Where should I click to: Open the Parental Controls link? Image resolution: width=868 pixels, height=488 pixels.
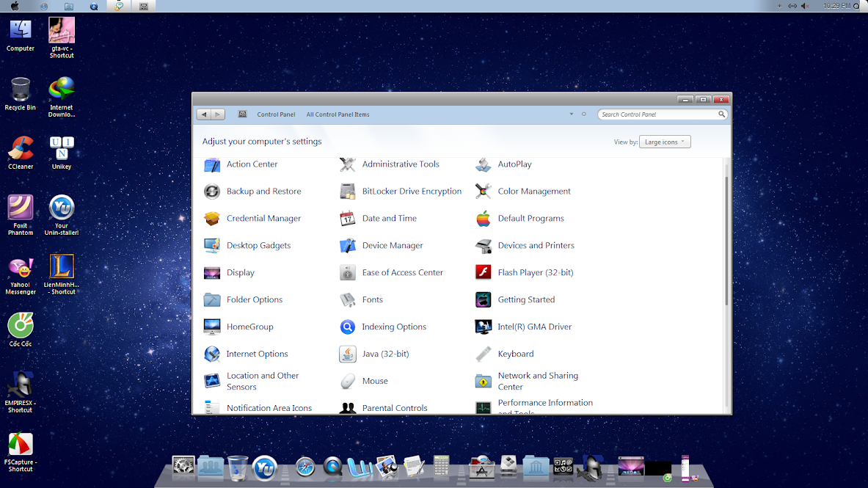click(395, 408)
